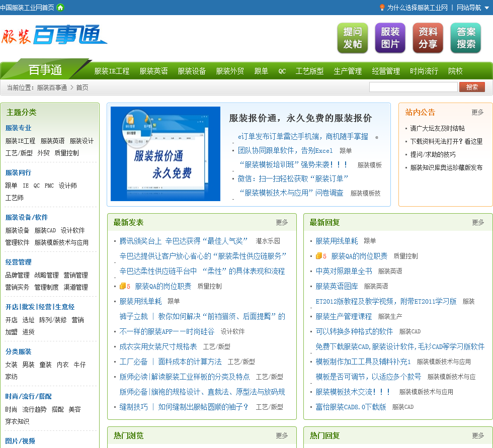The image size is (493, 448).
Task: Open announcement 下载资料无法打开?看这里
Action: [x=446, y=141]
